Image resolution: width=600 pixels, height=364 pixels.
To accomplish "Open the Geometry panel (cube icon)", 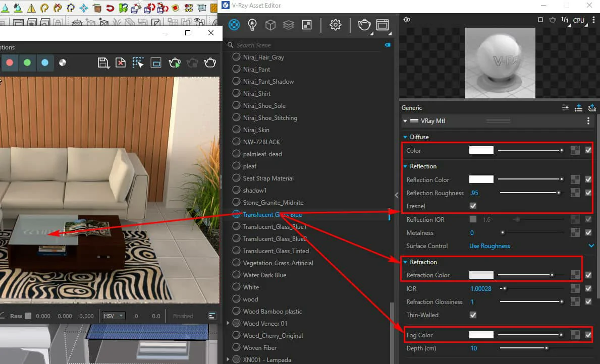I will pos(270,25).
